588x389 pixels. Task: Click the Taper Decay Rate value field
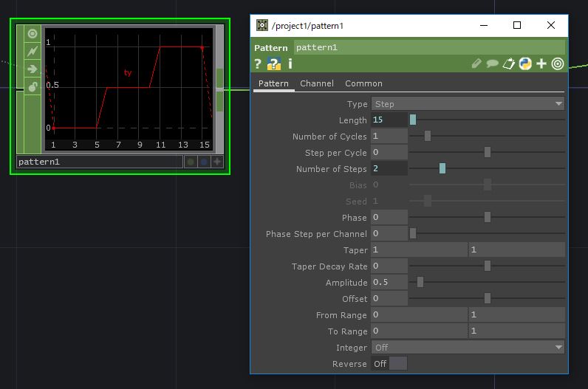pos(389,266)
